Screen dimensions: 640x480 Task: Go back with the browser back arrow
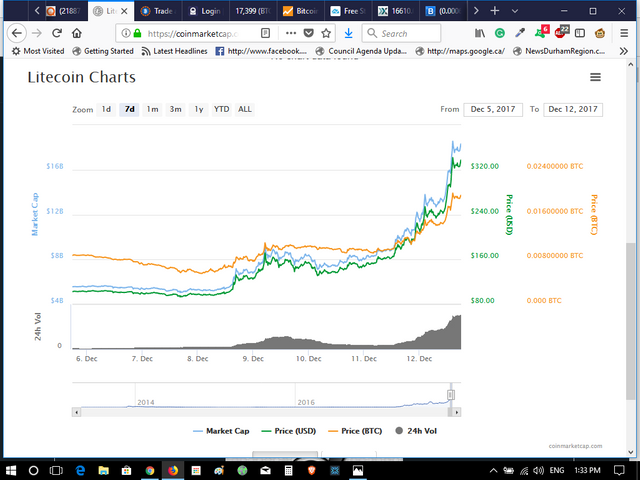tap(17, 33)
